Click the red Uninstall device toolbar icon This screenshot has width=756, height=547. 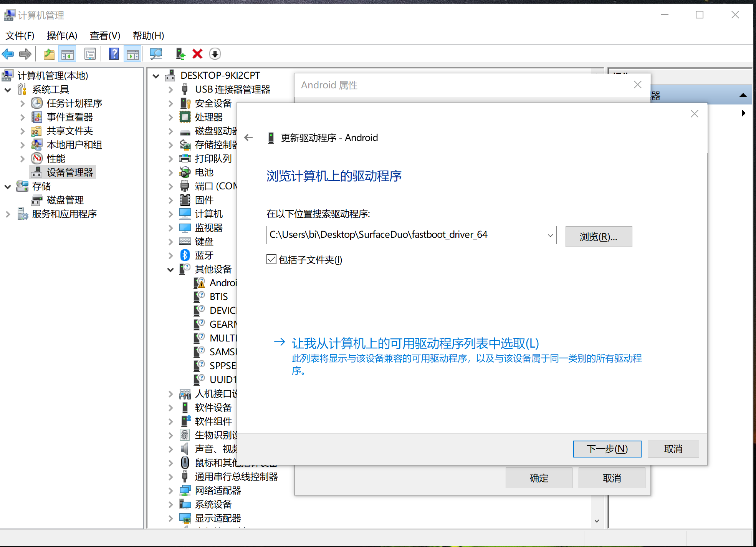197,54
